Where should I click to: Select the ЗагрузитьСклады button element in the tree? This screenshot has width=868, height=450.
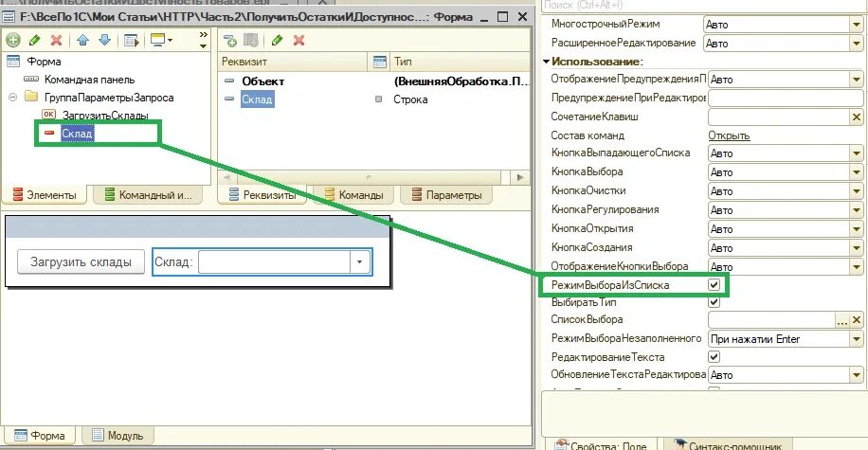105,116
